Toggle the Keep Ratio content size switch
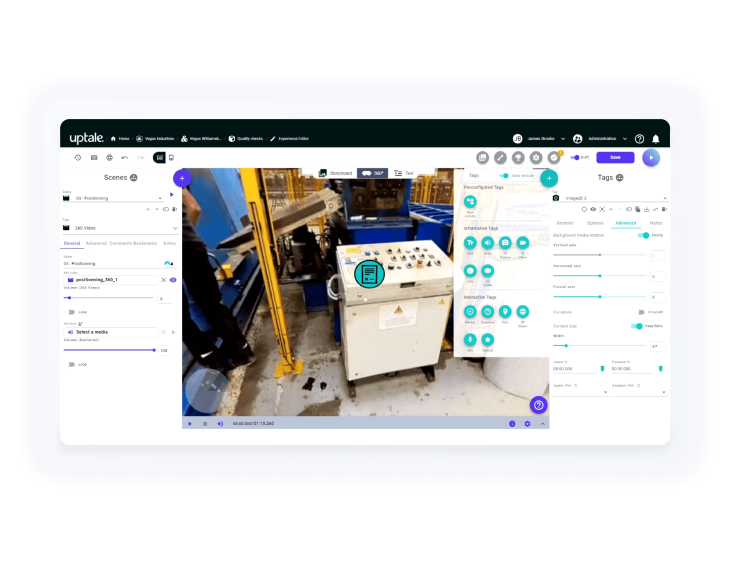734x564 pixels. [637, 326]
